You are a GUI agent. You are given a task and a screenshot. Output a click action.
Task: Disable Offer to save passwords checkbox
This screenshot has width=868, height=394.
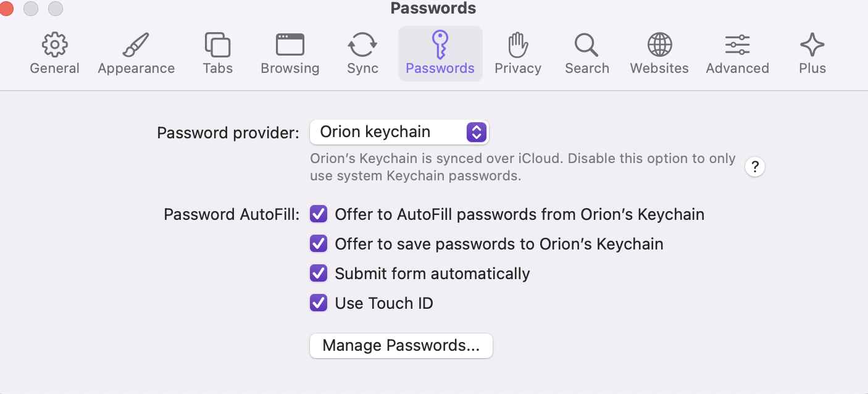[x=319, y=244]
